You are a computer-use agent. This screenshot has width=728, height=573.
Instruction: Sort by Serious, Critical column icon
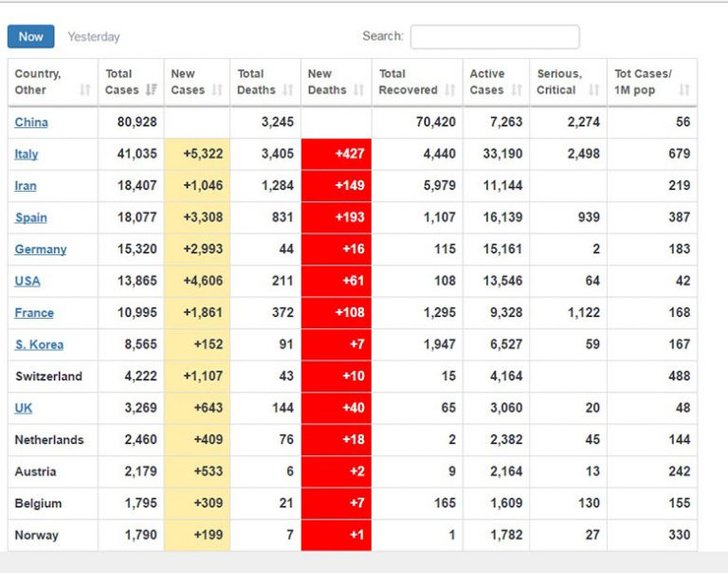594,90
